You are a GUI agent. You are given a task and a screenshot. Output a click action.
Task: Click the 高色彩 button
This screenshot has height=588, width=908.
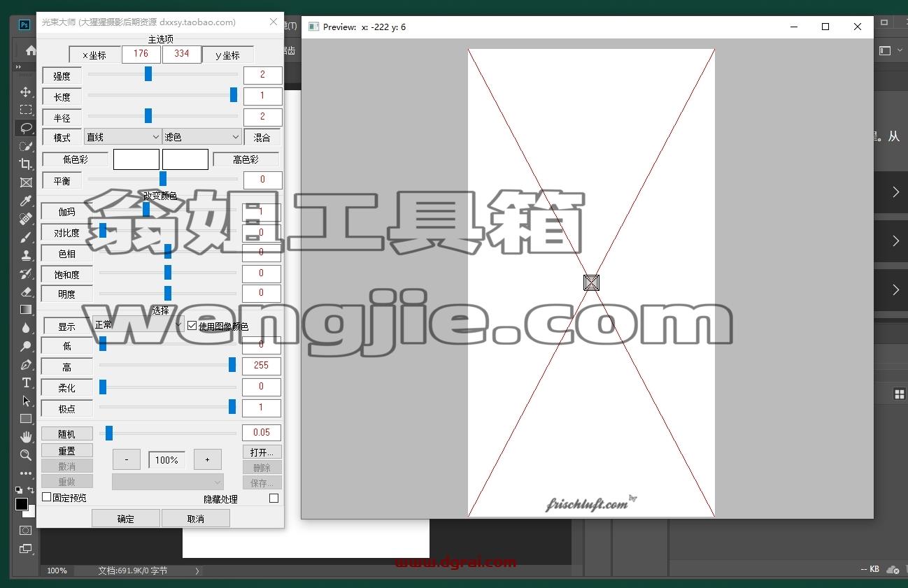[x=246, y=159]
